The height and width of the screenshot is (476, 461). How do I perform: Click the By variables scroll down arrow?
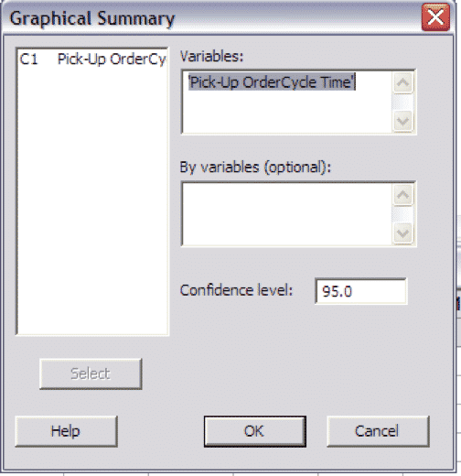[403, 233]
